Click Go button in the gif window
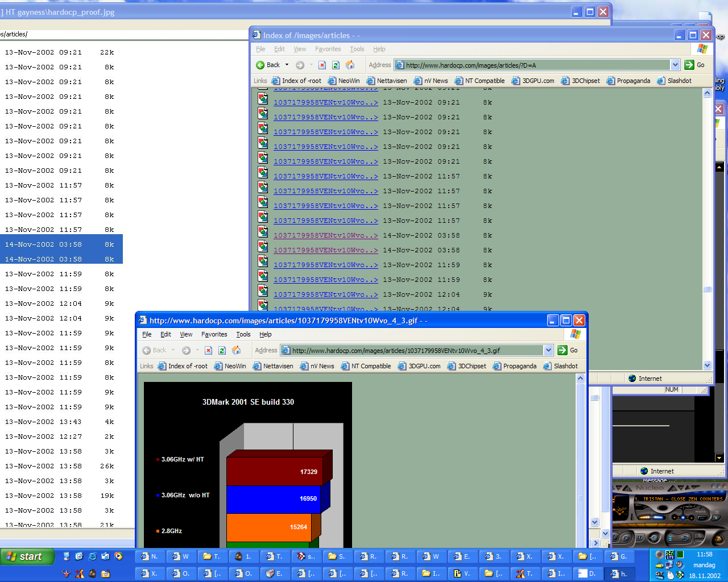 click(568, 350)
